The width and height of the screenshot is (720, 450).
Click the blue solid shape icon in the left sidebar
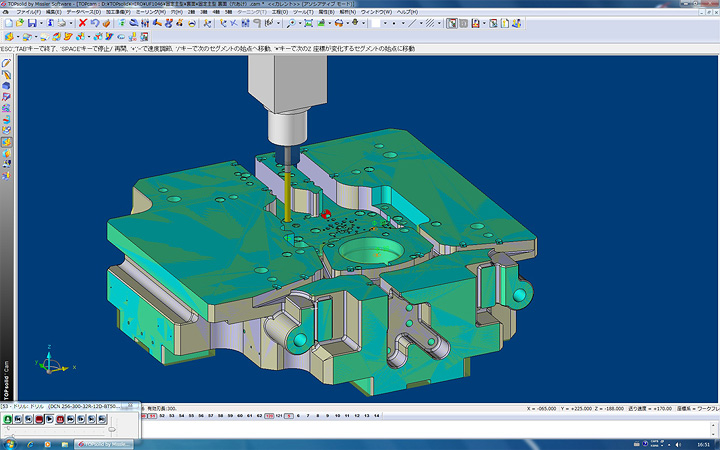[x=6, y=85]
